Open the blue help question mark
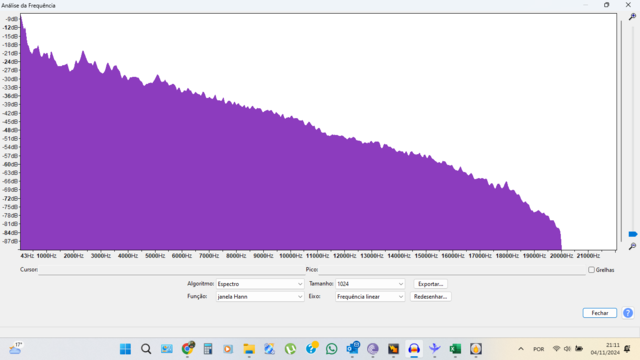 pos(628,313)
